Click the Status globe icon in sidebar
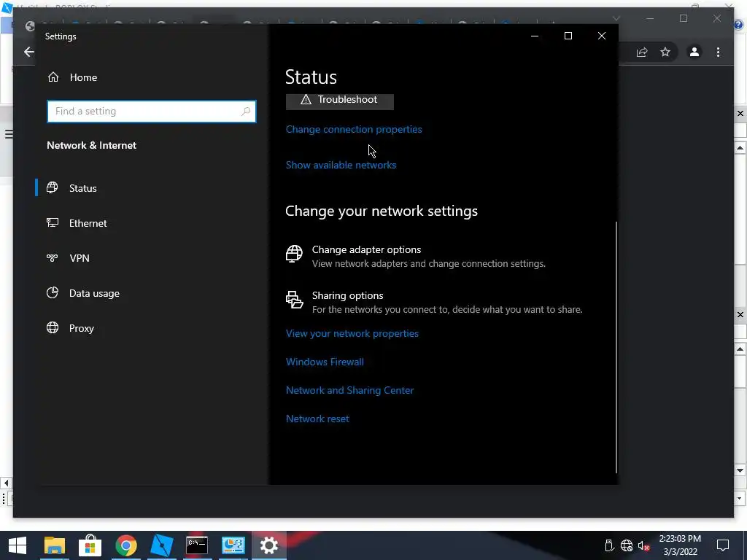 (x=53, y=187)
